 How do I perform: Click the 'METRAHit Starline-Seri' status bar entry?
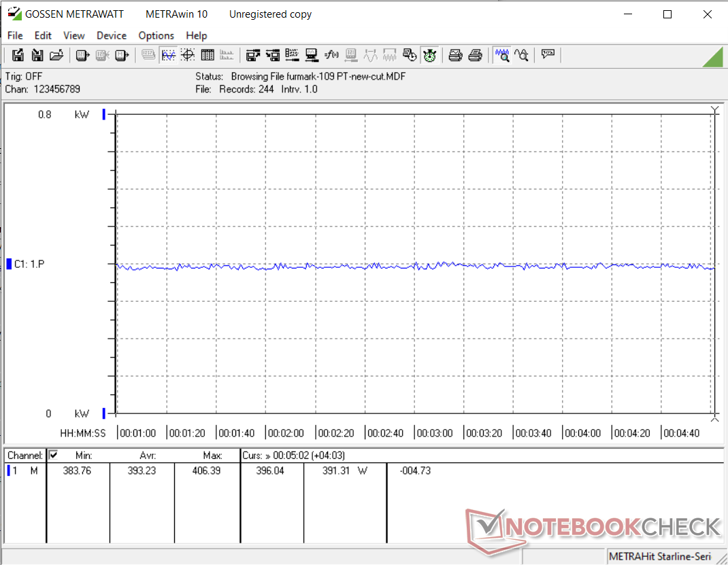660,556
